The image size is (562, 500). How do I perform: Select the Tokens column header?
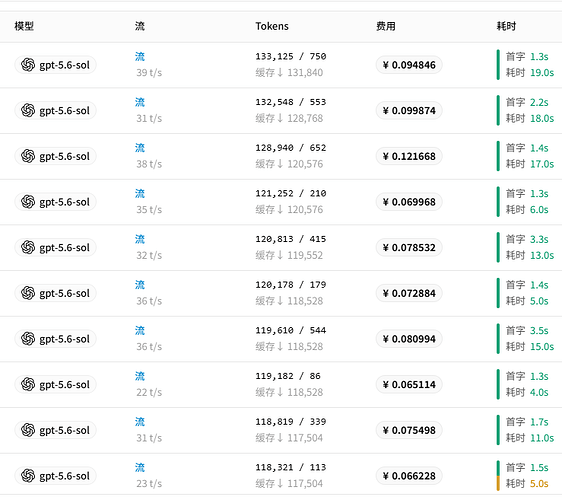coord(272,26)
